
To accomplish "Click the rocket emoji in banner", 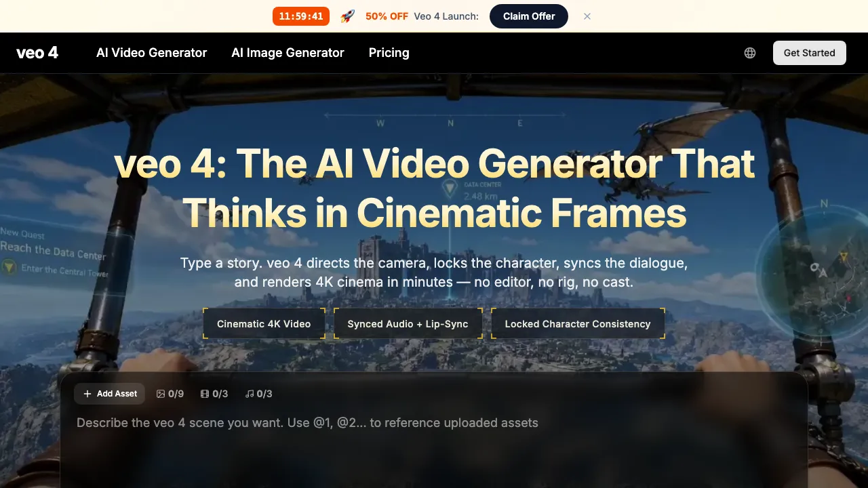I will pyautogui.click(x=347, y=16).
